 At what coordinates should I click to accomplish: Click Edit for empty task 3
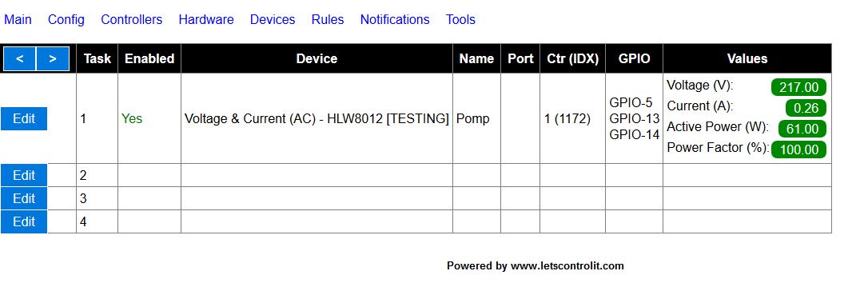tap(24, 198)
